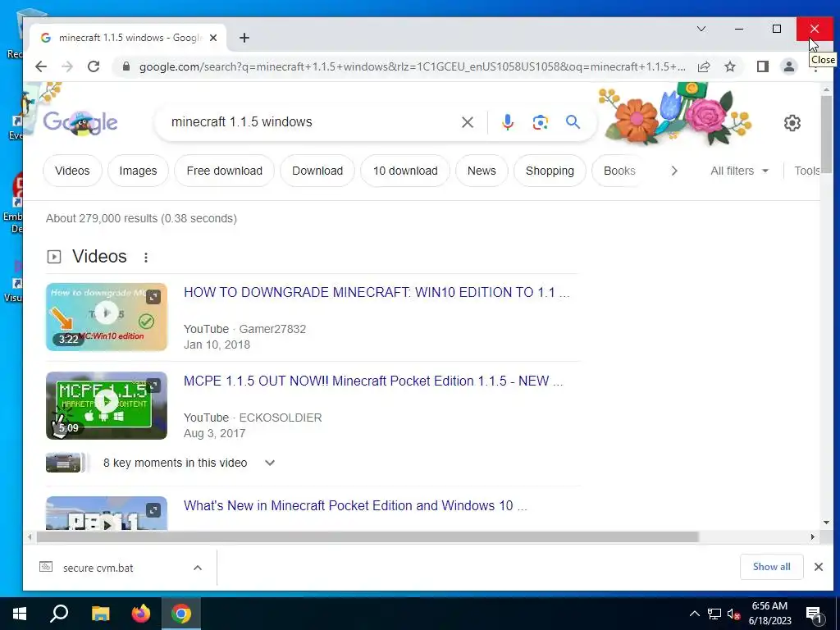Viewport: 840px width, 630px height.
Task: Select the 10 download chip
Action: (x=405, y=171)
